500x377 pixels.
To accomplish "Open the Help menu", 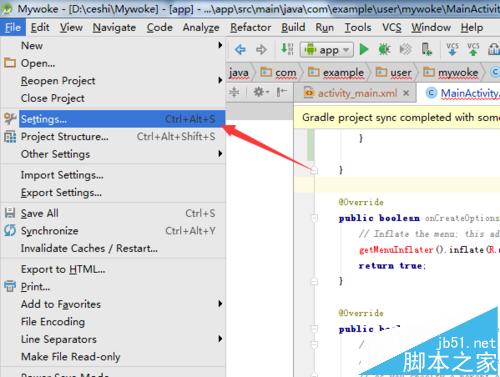I will (x=472, y=28).
